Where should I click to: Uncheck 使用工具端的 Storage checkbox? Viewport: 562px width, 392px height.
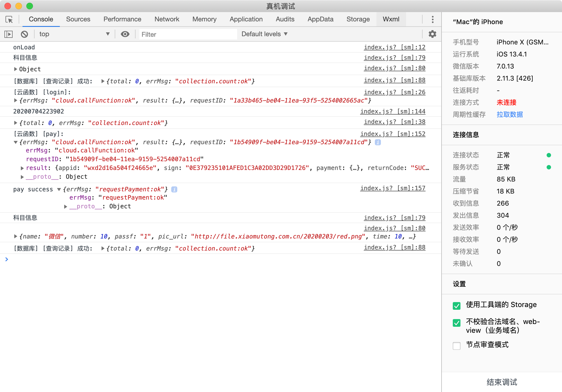pos(457,306)
